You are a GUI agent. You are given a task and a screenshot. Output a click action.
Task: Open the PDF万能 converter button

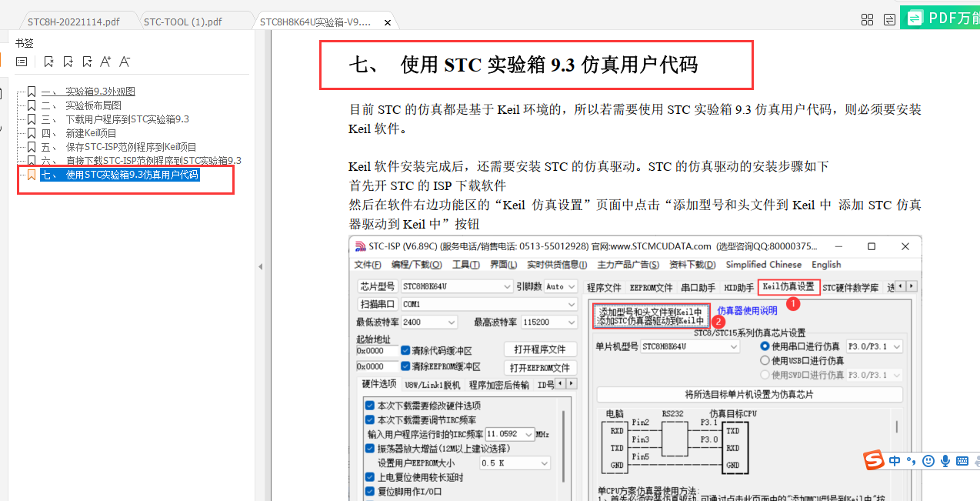[x=944, y=18]
